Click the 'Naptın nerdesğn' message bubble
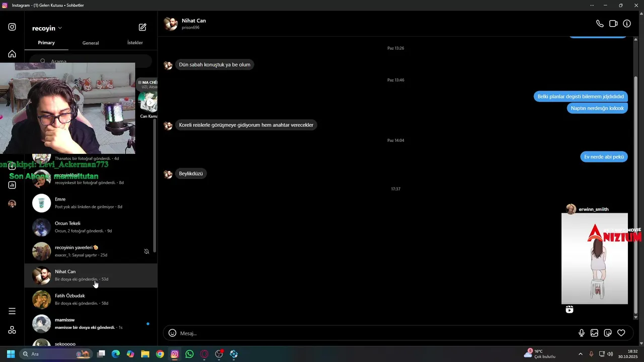Screen dimensions: 644x362 597,108
